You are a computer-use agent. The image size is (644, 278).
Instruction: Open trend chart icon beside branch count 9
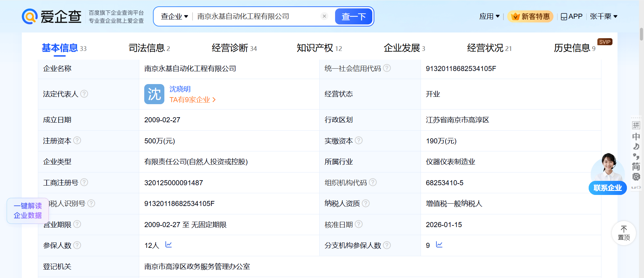(439, 245)
